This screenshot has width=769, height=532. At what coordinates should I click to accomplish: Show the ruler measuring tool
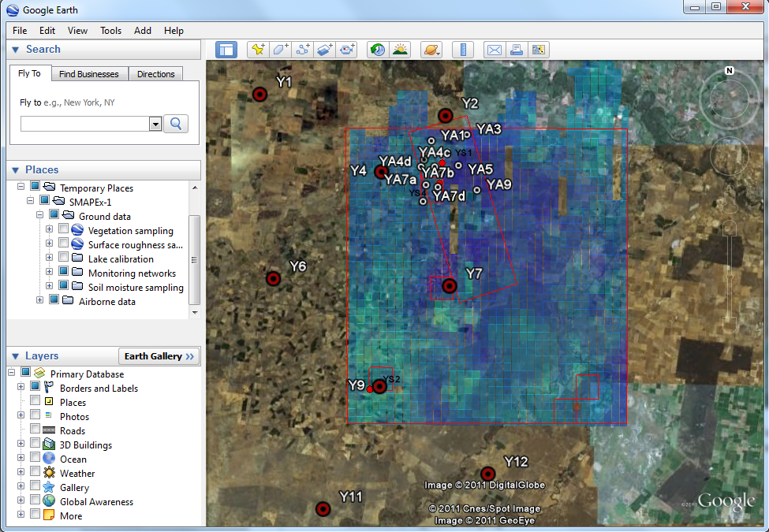click(463, 50)
